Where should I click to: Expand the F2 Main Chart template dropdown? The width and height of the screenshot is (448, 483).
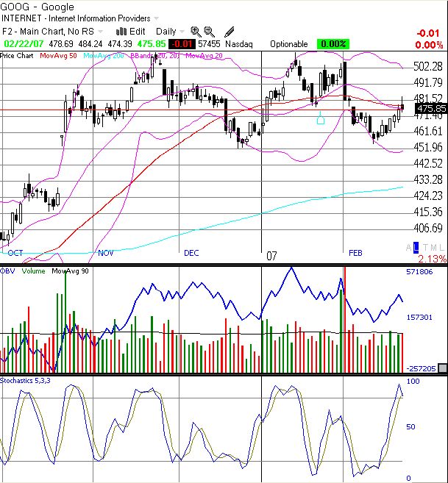click(x=100, y=32)
